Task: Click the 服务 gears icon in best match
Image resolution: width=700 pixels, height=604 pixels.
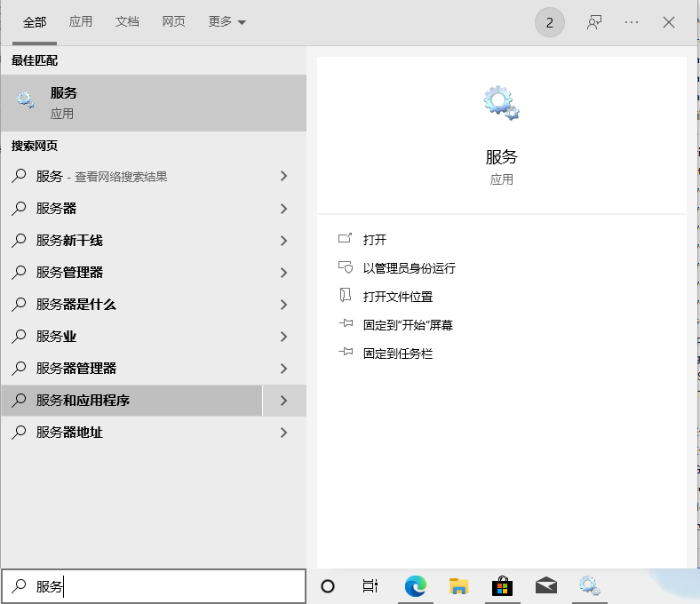Action: [x=26, y=99]
